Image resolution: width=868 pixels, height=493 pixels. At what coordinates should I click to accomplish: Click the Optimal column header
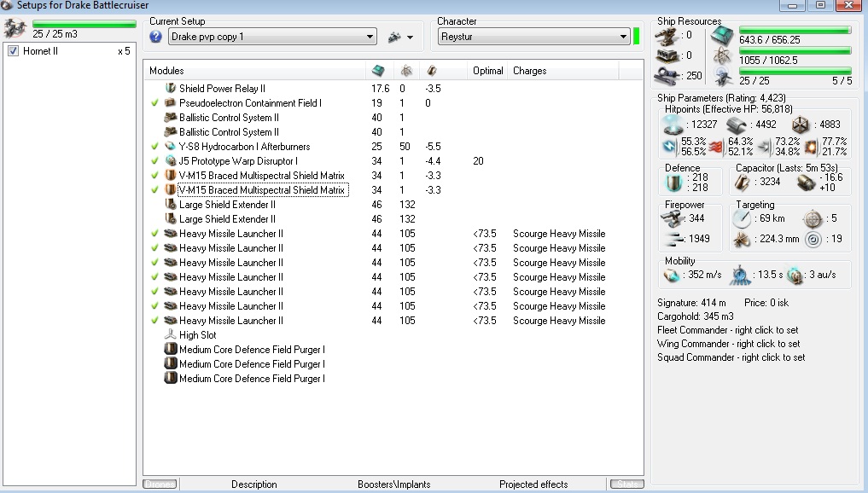point(487,71)
